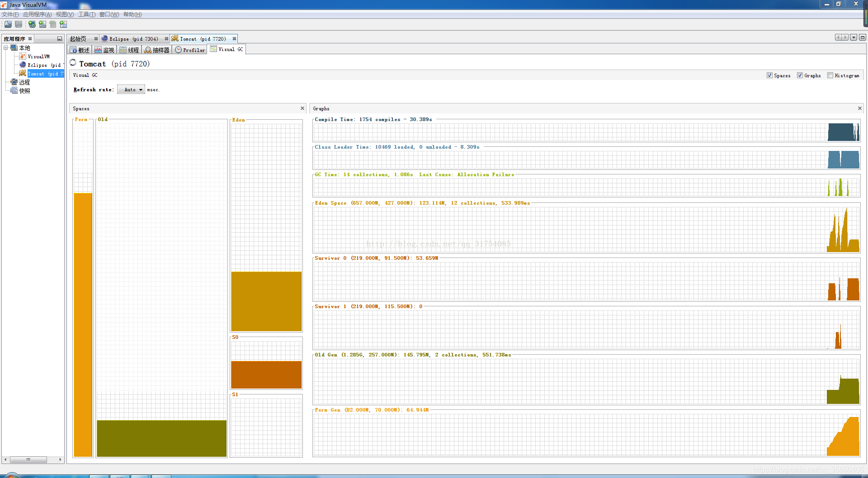Open the document list dropdown arrow

tap(854, 37)
